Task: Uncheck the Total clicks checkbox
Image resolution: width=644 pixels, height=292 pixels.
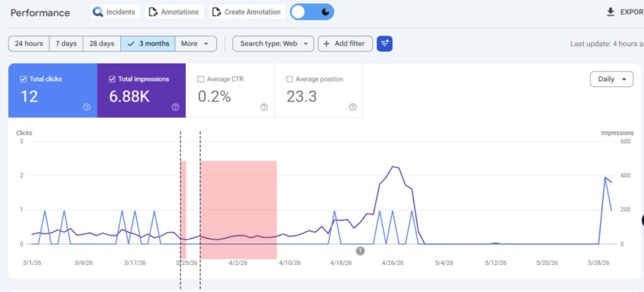Action: click(23, 79)
